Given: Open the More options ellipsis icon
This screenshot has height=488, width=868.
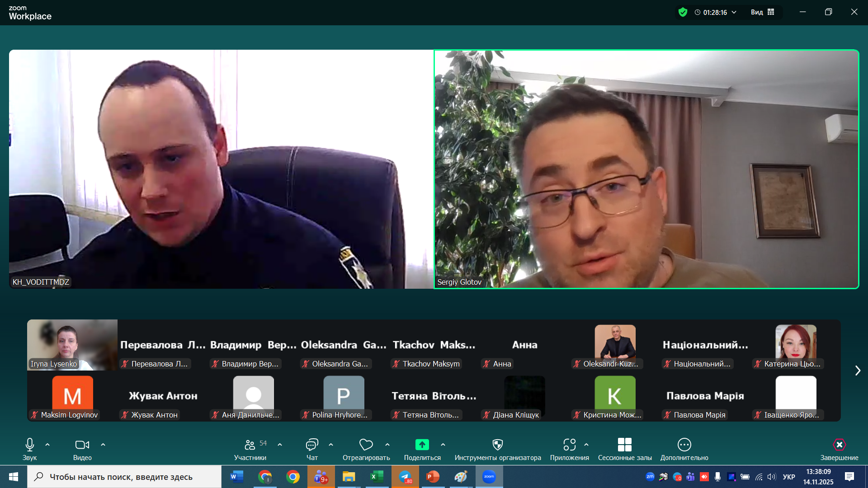Looking at the screenshot, I should 684,445.
